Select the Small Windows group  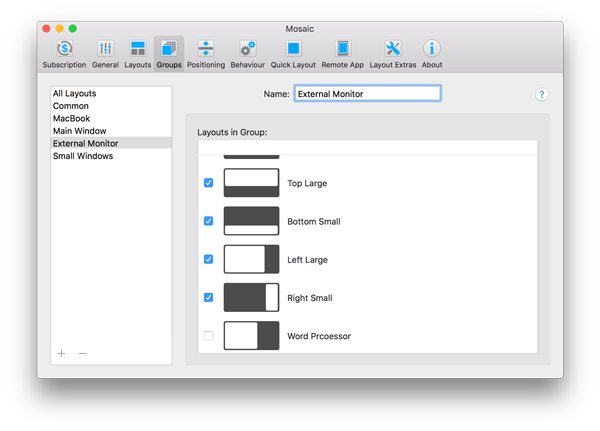pyautogui.click(x=82, y=156)
